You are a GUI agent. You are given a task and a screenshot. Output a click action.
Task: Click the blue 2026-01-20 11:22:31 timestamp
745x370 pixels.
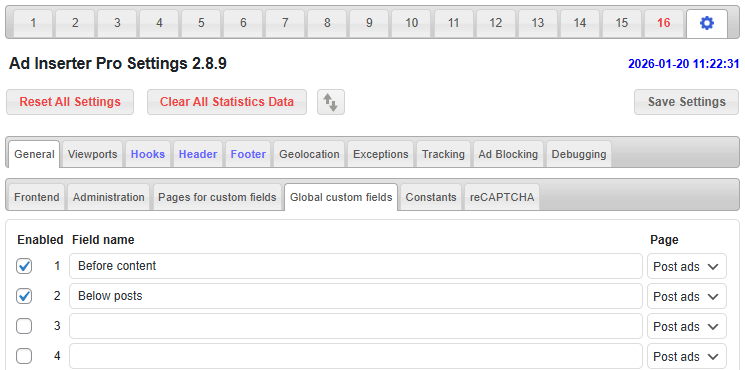(684, 64)
